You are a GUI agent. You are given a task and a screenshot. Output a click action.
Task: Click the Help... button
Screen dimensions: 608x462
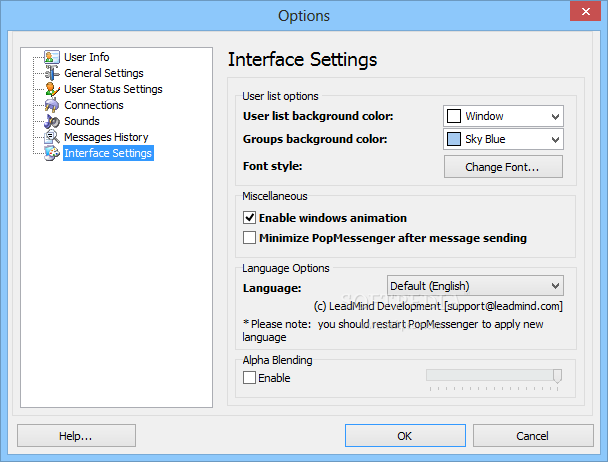(x=76, y=436)
